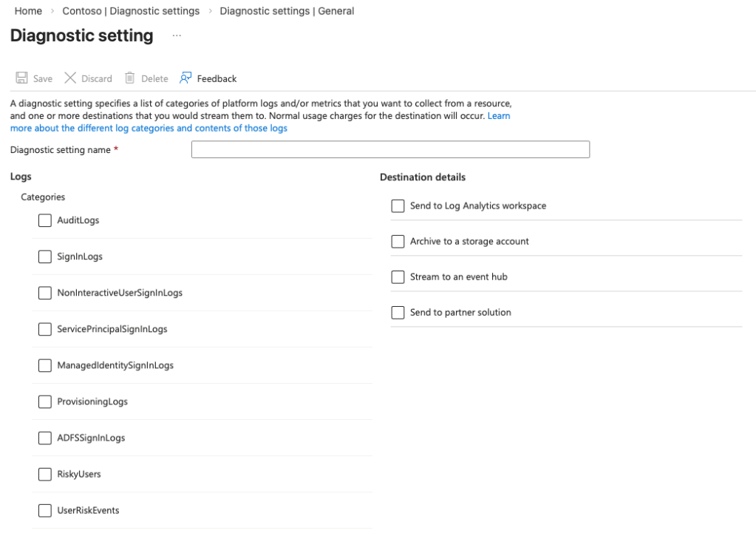
Task: Select Archive to a storage account
Action: 398,241
